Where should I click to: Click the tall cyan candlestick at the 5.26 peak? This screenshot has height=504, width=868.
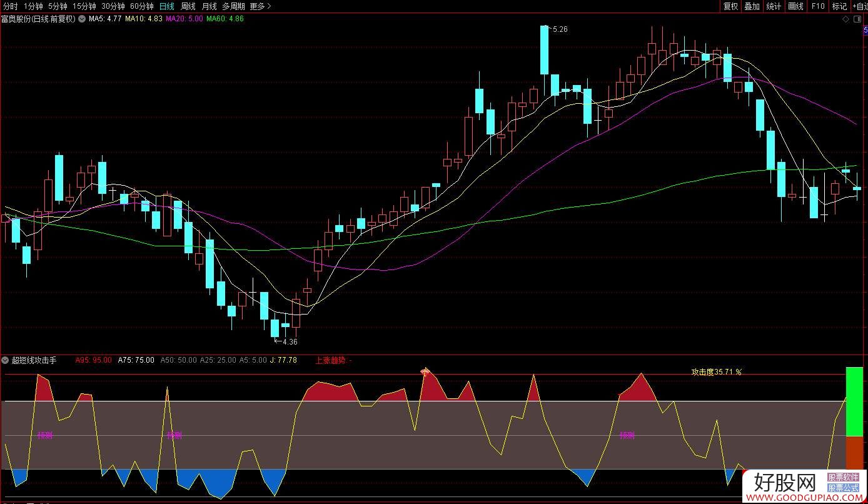click(x=544, y=50)
